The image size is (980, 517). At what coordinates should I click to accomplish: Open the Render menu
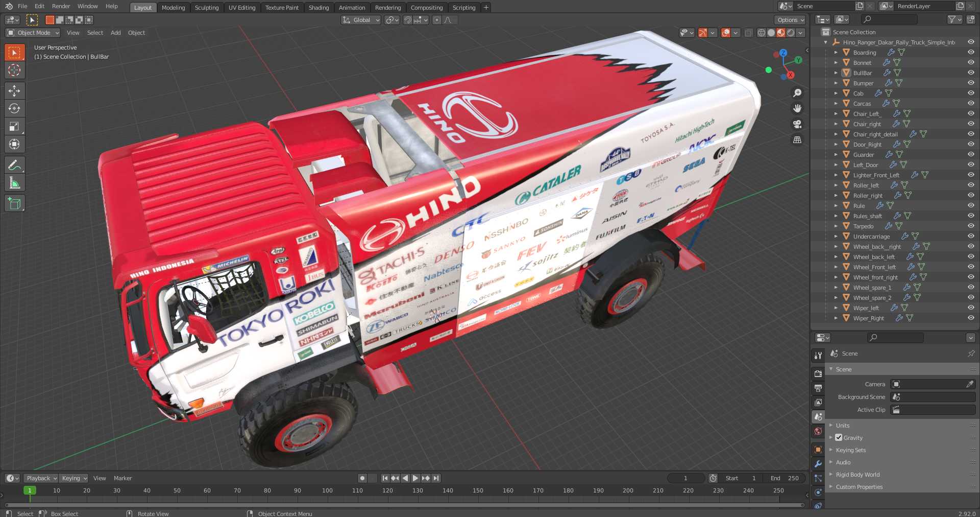pyautogui.click(x=61, y=6)
